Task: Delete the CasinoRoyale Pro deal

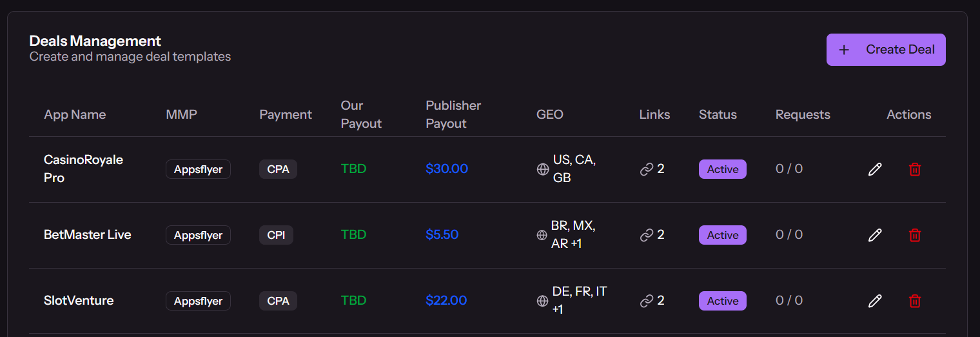Action: pos(915,169)
